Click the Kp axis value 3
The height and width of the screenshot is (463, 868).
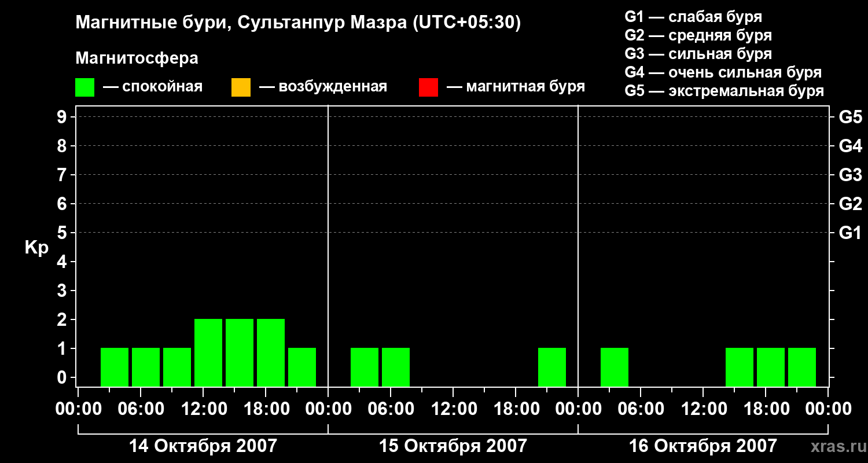pos(63,291)
